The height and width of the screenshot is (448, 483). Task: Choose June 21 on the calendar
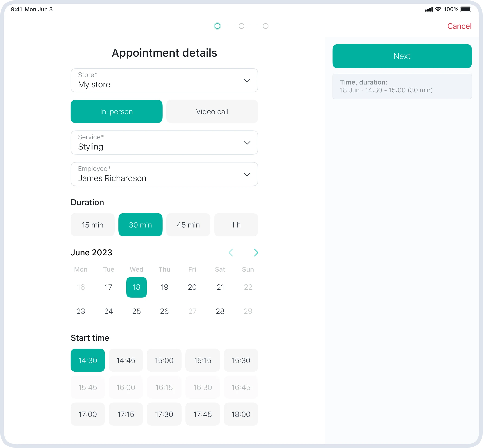click(220, 287)
